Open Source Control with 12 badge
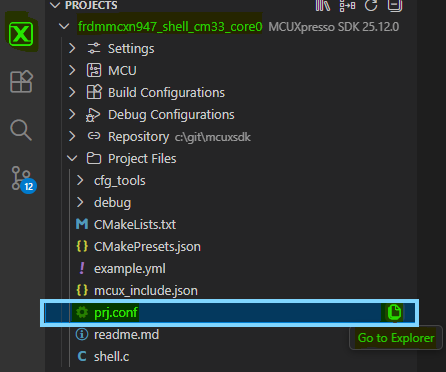Image resolution: width=446 pixels, height=372 pixels. click(23, 179)
